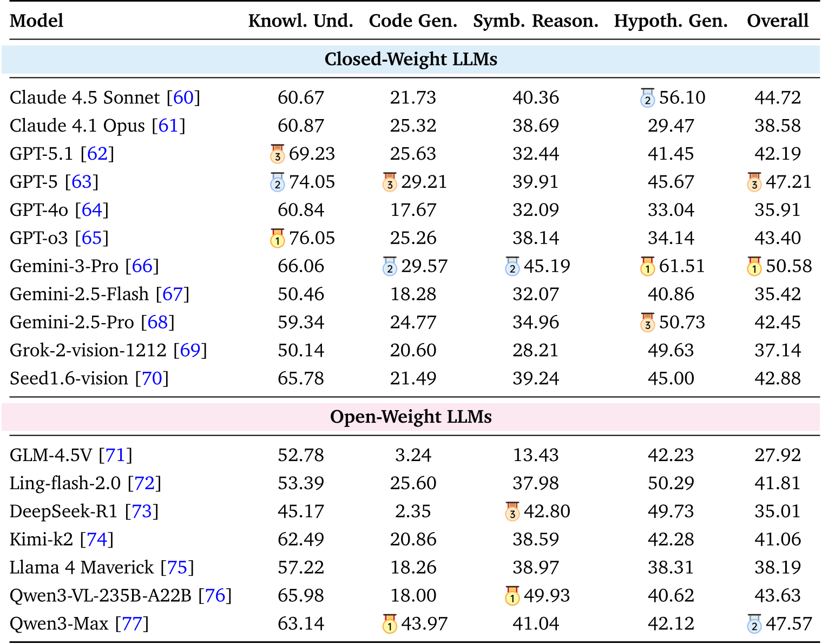Screen dimensions: 822x644
Task: Open citation [60] next to Claude 4.5 Sonnet
Action: 183,98
